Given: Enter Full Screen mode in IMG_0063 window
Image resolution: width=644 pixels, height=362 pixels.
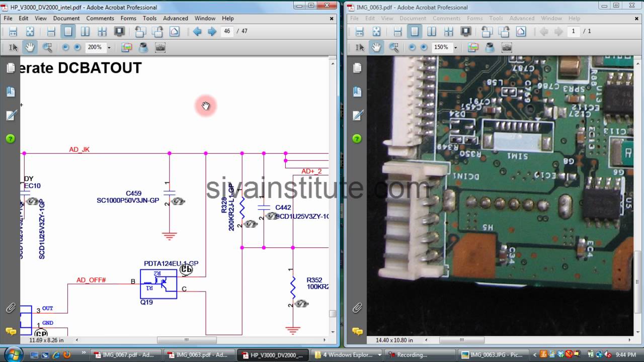Looking at the screenshot, I should (466, 32).
